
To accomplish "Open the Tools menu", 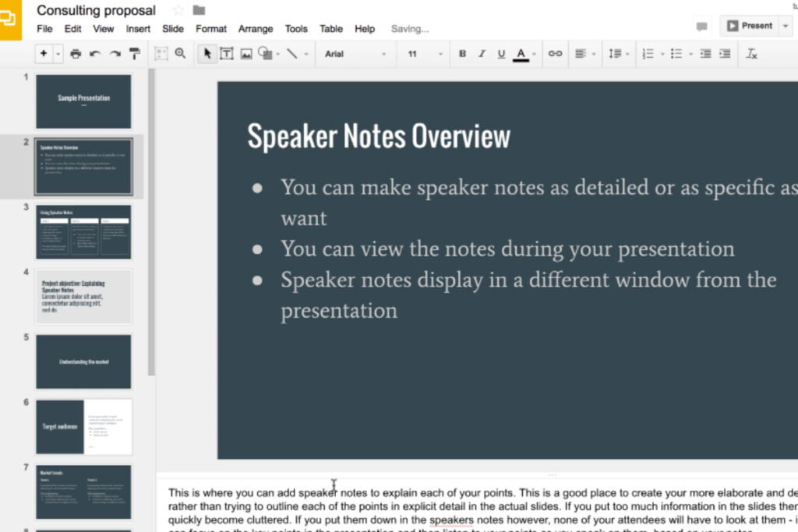I will 296,29.
